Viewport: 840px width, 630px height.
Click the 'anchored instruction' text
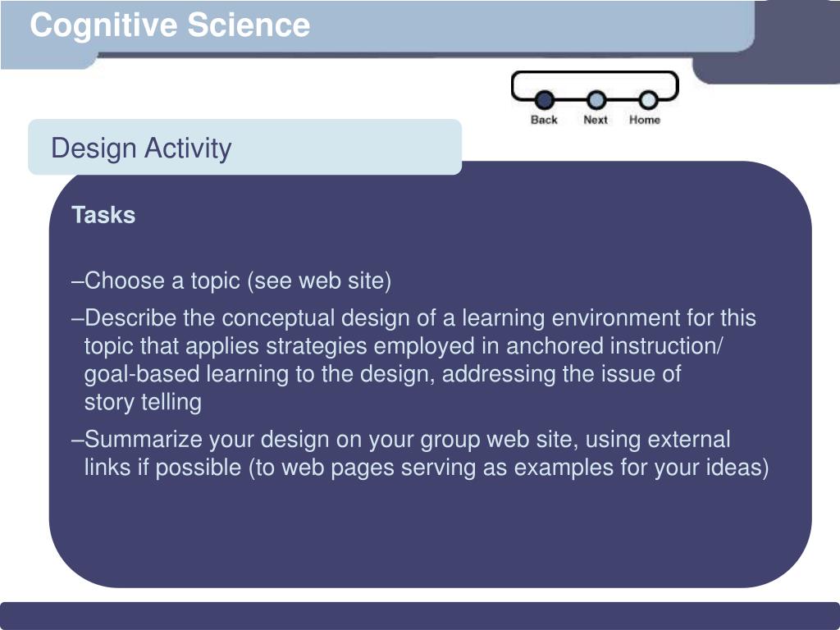coord(614,345)
